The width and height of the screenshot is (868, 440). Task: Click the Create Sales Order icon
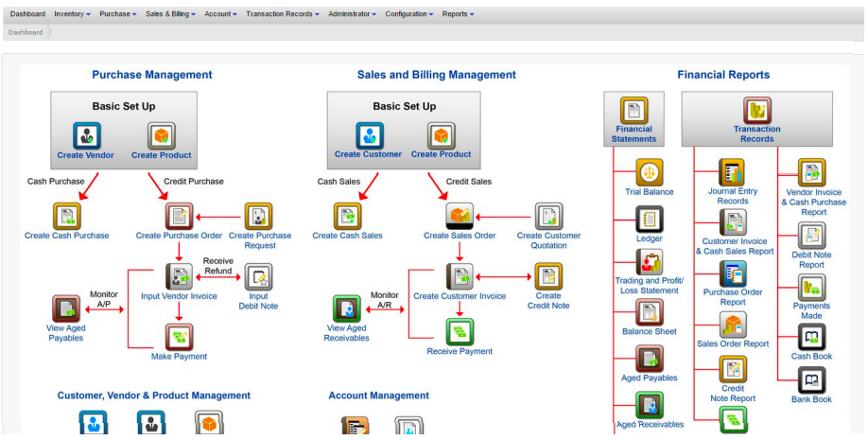[x=460, y=216]
